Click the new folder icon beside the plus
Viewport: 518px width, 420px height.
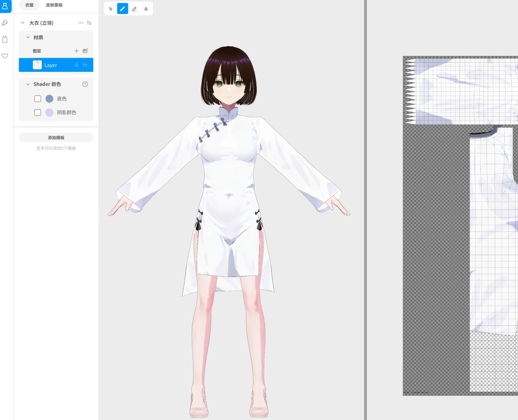coord(84,51)
